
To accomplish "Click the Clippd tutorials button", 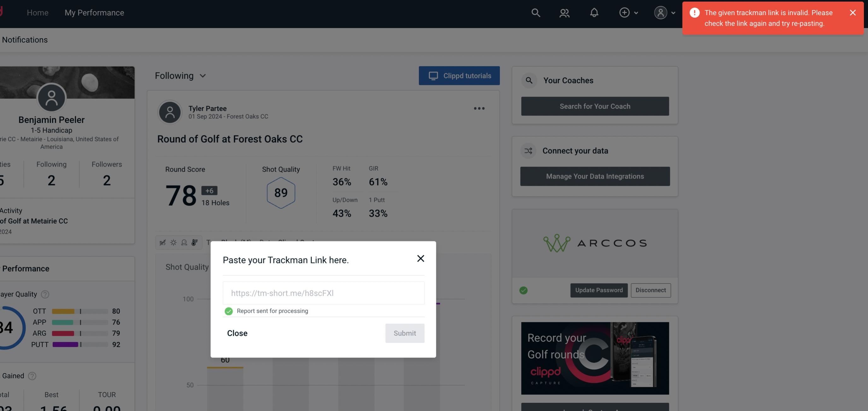I will [460, 75].
